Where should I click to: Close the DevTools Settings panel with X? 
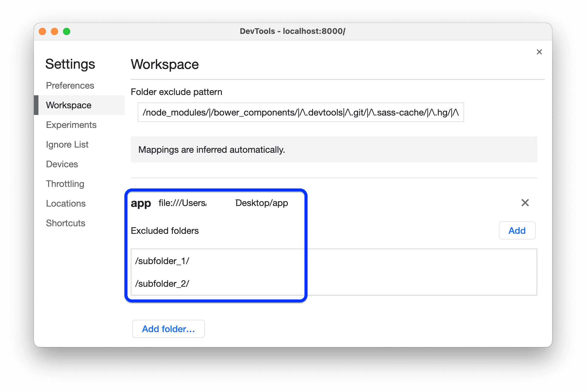click(540, 52)
